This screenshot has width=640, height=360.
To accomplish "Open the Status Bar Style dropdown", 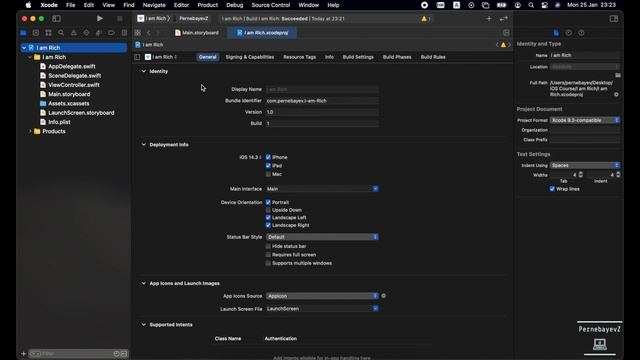I will (x=322, y=237).
